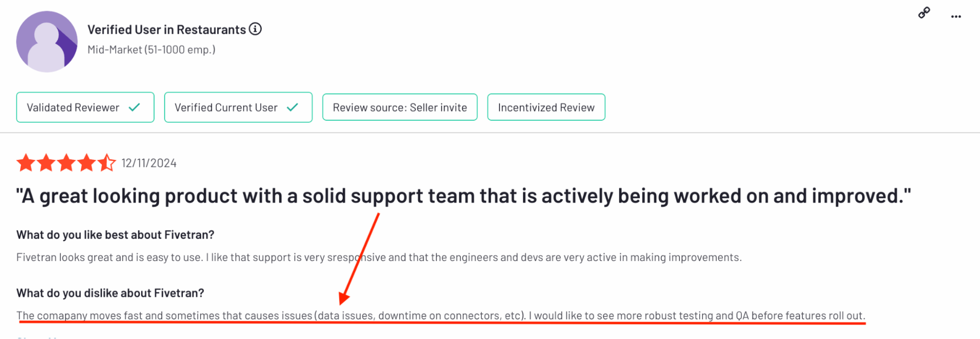Click the review date 12/11/2024

149,163
